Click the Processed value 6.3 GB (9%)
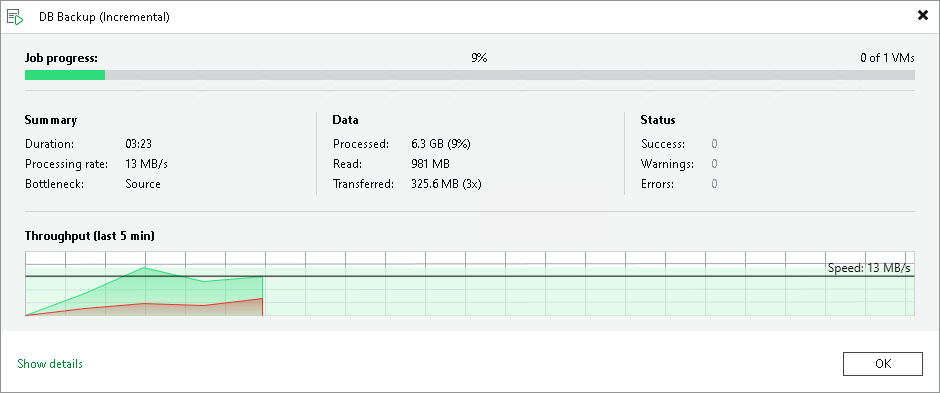This screenshot has width=940, height=393. (x=441, y=144)
